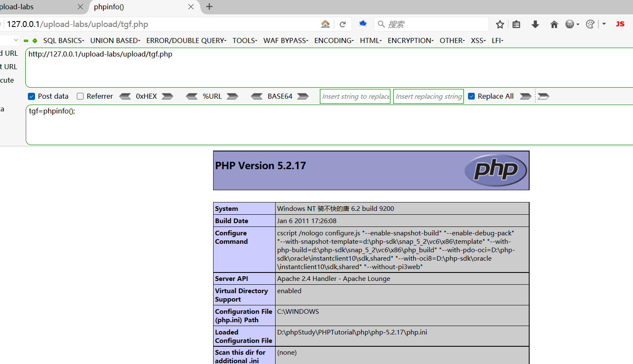Click the Insert string to replace field
The width and height of the screenshot is (633, 364).
(355, 96)
